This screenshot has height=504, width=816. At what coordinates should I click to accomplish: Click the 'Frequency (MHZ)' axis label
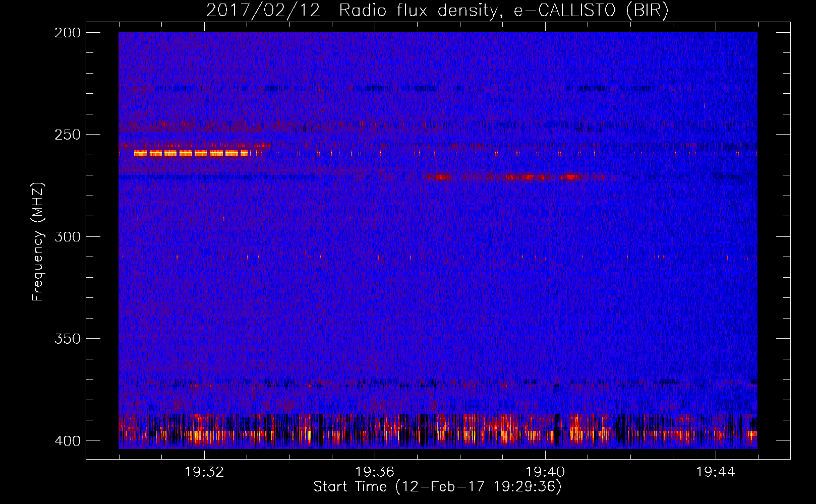[38, 242]
